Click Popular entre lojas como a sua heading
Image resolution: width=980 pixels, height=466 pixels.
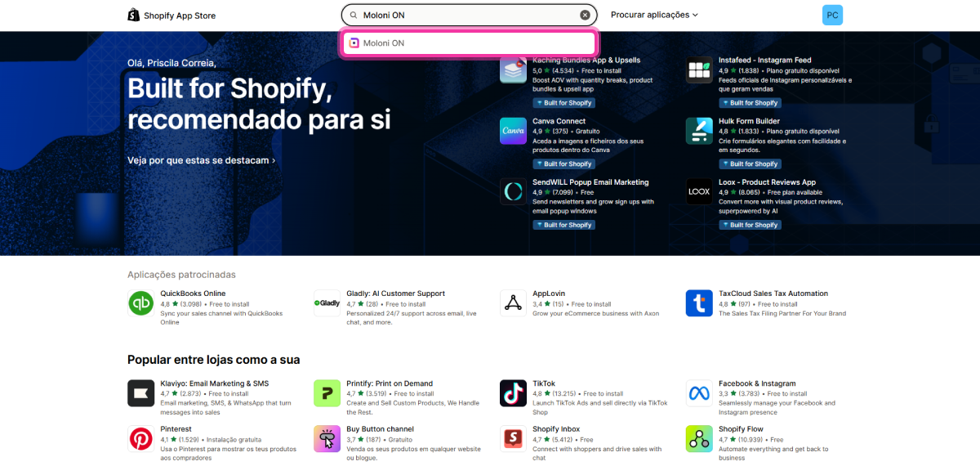coord(214,360)
